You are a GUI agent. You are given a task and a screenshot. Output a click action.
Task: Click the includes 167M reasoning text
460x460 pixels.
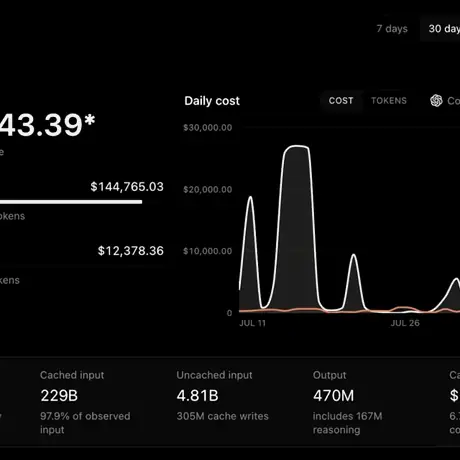(x=348, y=423)
